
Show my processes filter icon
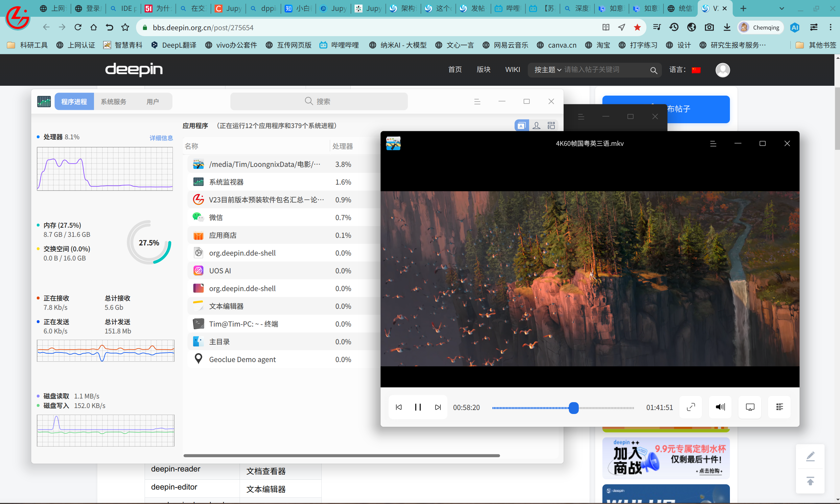(x=536, y=126)
